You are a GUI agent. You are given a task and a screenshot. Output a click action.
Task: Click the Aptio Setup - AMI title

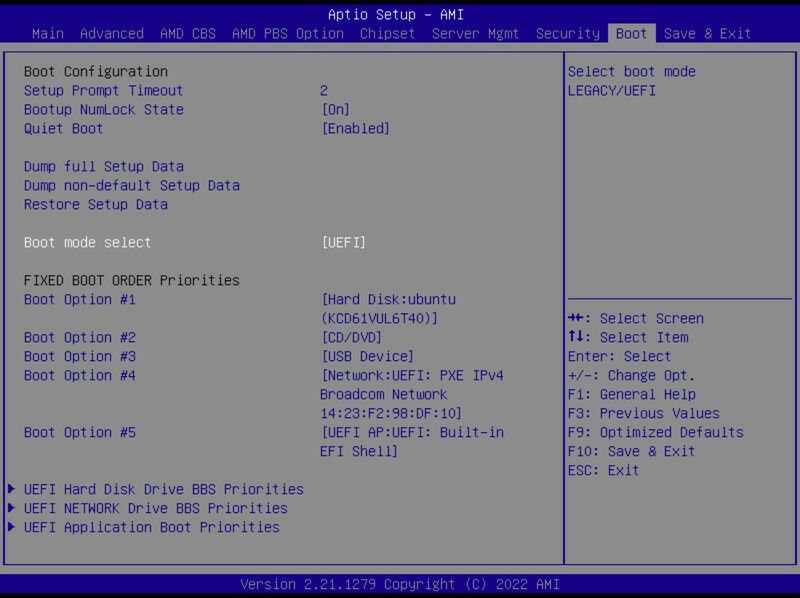(x=396, y=14)
